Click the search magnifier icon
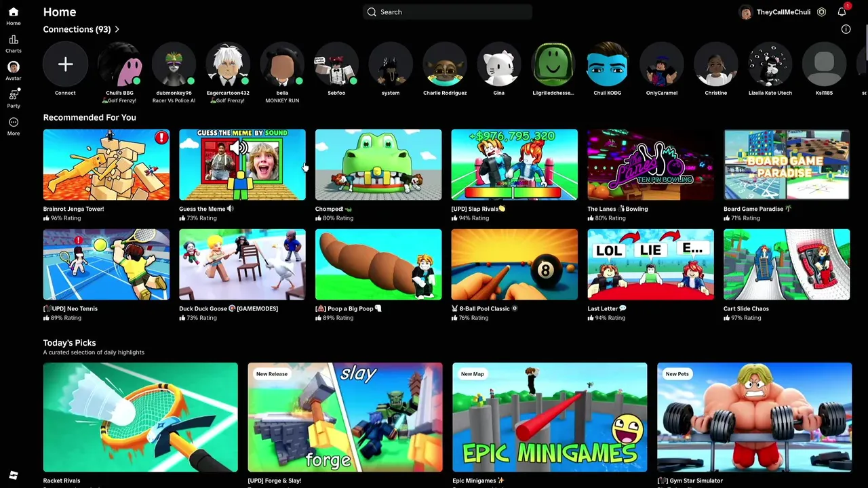Image resolution: width=868 pixels, height=488 pixels. point(372,12)
